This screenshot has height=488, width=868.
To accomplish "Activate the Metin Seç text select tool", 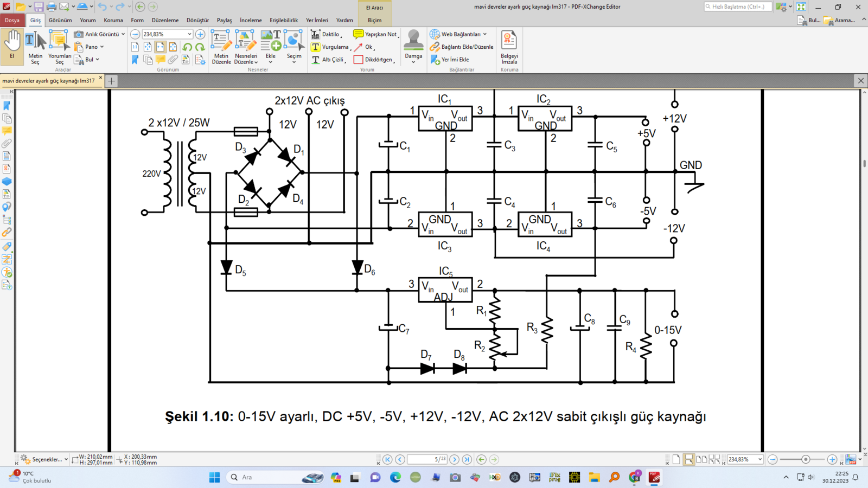I will click(35, 47).
